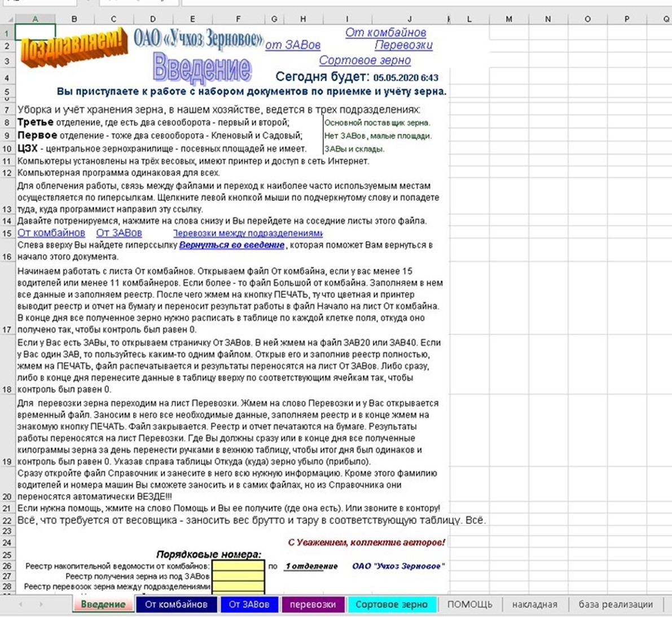
Task: Click the text "С Уважением, коллектив авторов!"
Action: (366, 542)
